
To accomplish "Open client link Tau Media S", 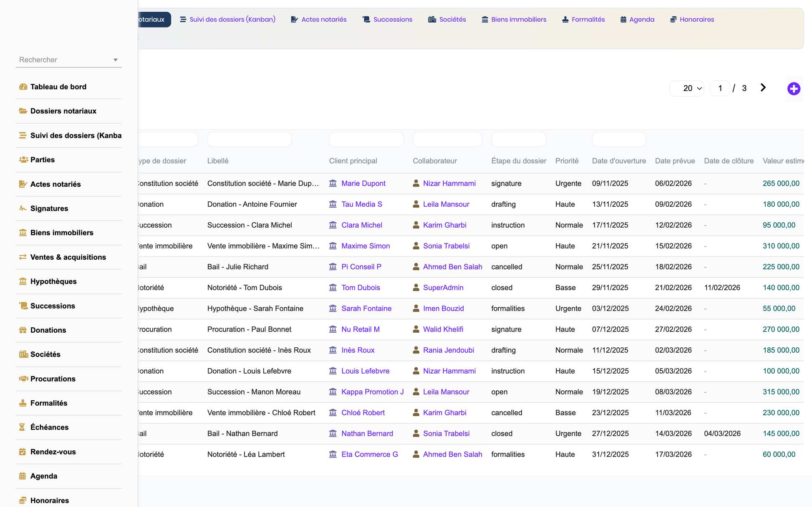I will point(361,204).
